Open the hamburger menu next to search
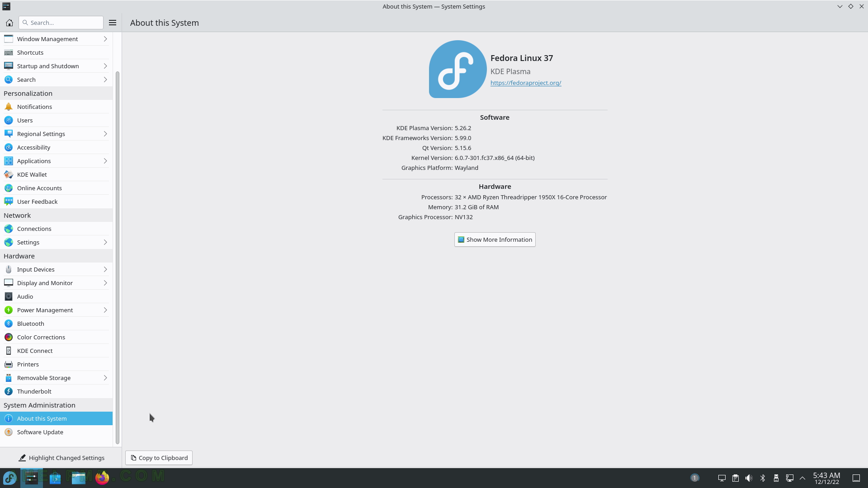The width and height of the screenshot is (868, 488). click(x=113, y=23)
